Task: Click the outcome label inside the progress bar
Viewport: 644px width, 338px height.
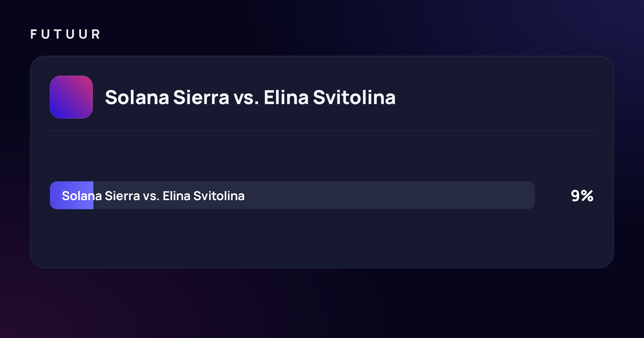Action: 153,196
